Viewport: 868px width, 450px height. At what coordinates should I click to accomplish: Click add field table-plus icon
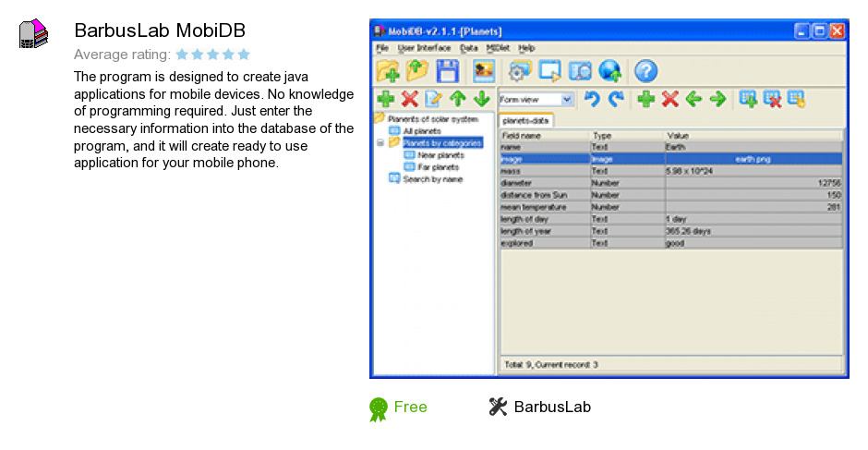click(x=749, y=99)
